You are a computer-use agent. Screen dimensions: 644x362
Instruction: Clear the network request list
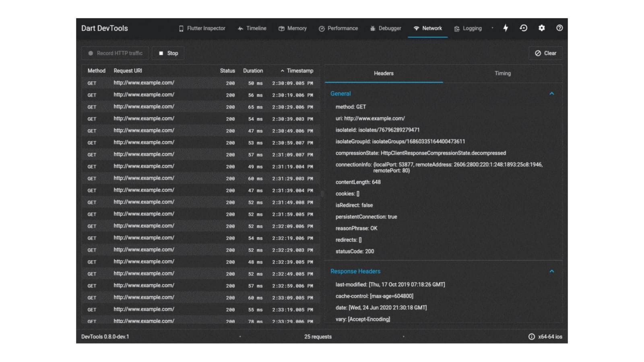pos(545,53)
